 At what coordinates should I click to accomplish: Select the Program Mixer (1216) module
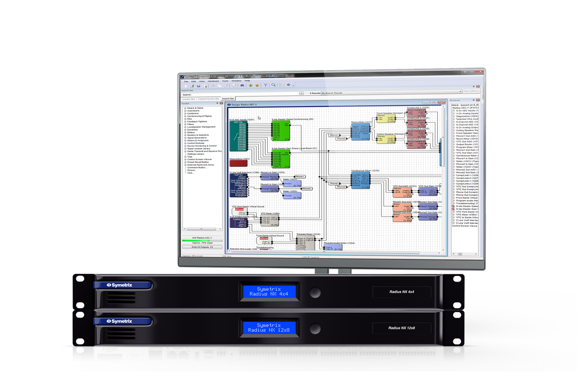click(x=306, y=242)
